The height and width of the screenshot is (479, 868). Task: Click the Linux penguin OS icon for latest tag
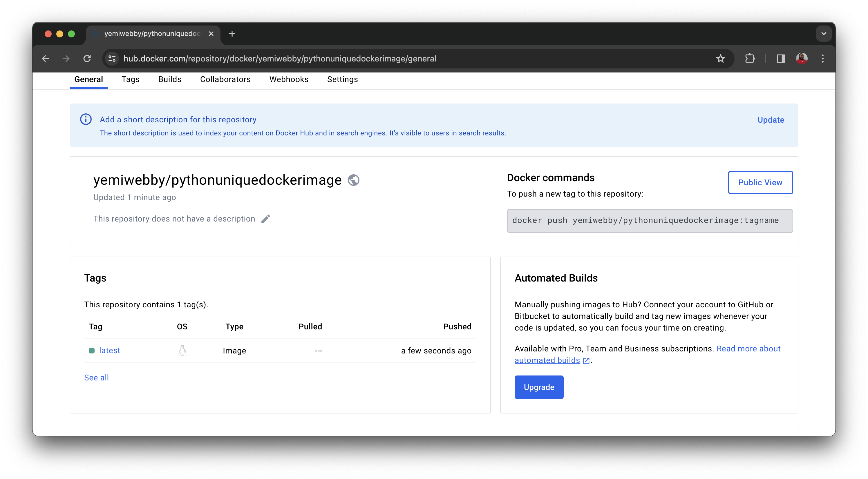click(182, 350)
